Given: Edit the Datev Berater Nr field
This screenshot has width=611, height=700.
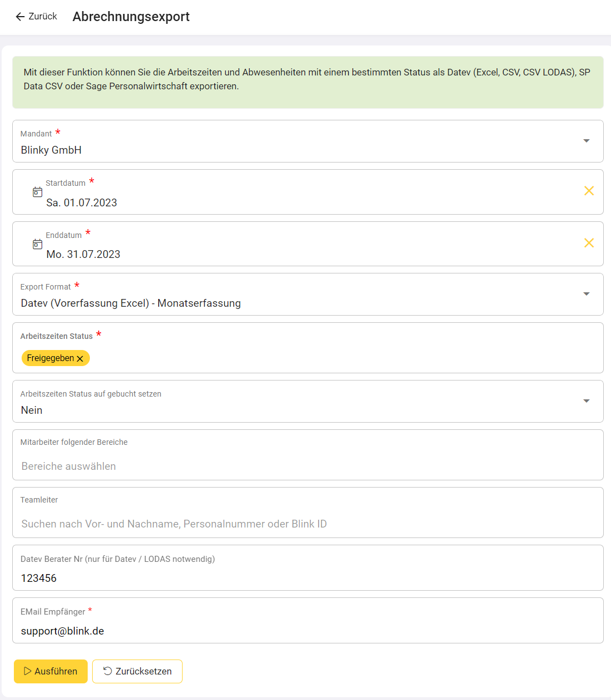Looking at the screenshot, I should click(307, 578).
